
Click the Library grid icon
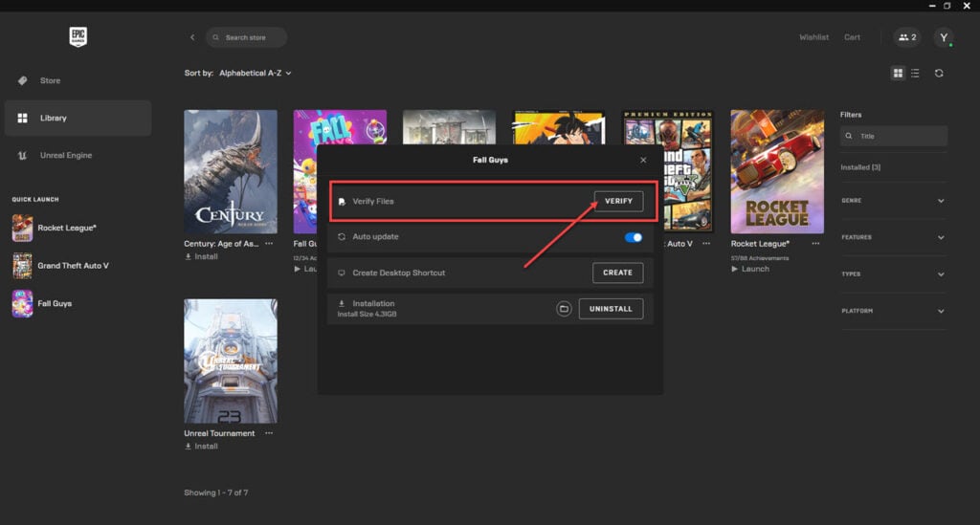pyautogui.click(x=23, y=118)
